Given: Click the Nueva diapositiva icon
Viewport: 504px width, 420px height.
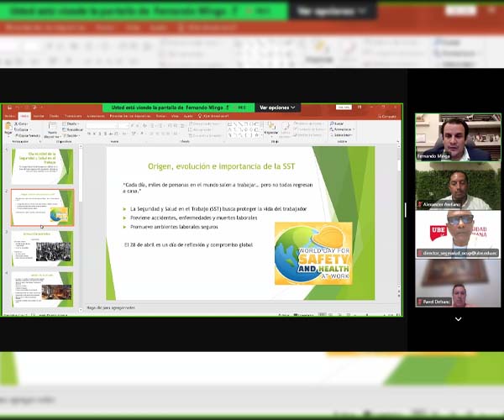Looking at the screenshot, I should click(52, 129).
